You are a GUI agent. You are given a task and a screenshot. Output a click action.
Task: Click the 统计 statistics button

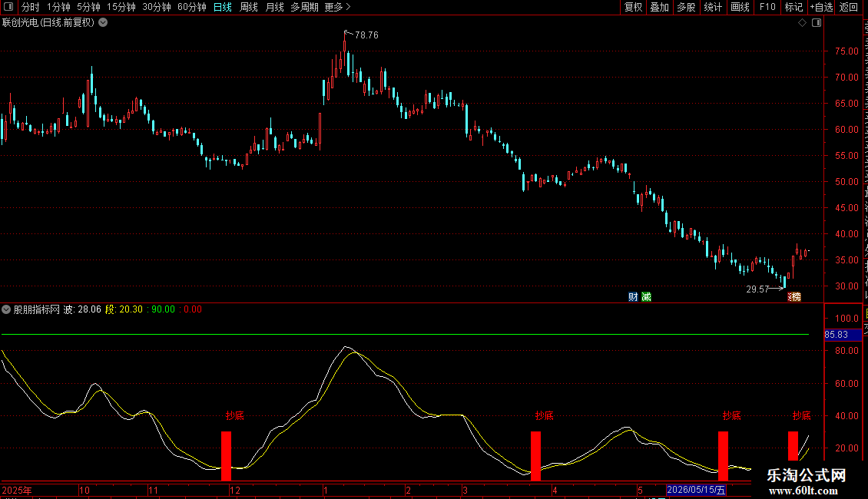tap(712, 7)
